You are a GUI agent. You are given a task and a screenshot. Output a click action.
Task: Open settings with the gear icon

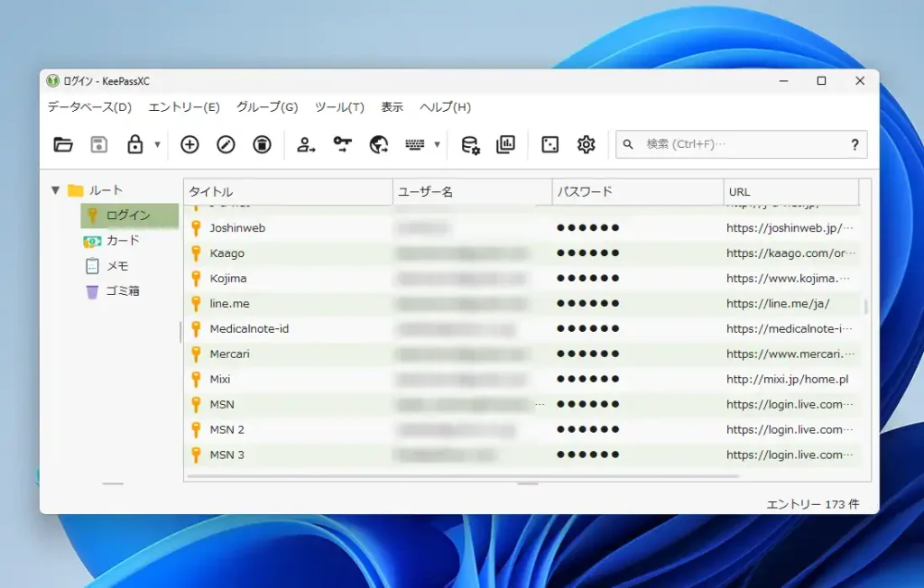[x=586, y=144]
